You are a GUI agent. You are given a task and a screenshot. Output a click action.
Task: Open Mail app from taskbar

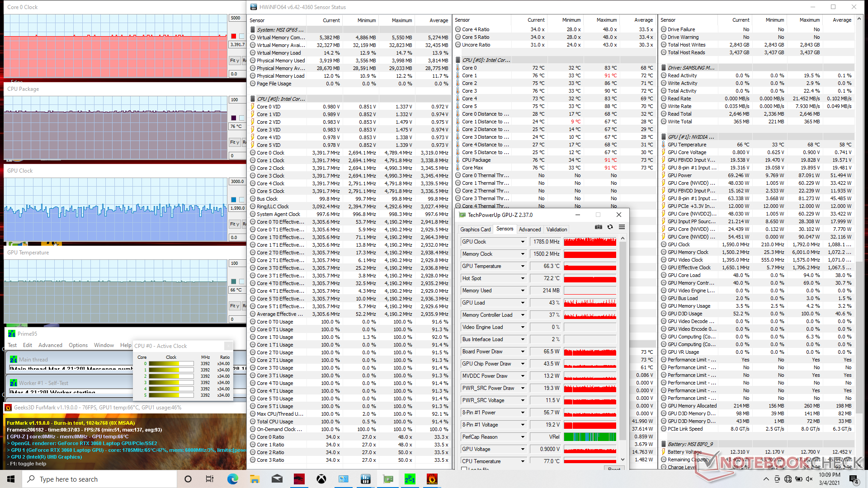click(277, 479)
